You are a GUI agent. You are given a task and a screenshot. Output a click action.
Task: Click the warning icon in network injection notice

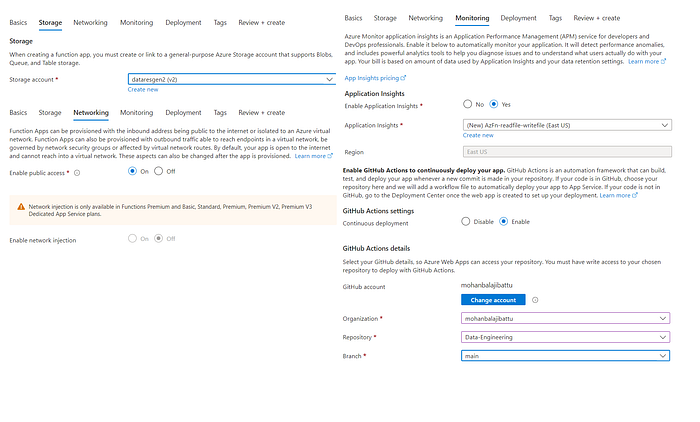pos(21,207)
